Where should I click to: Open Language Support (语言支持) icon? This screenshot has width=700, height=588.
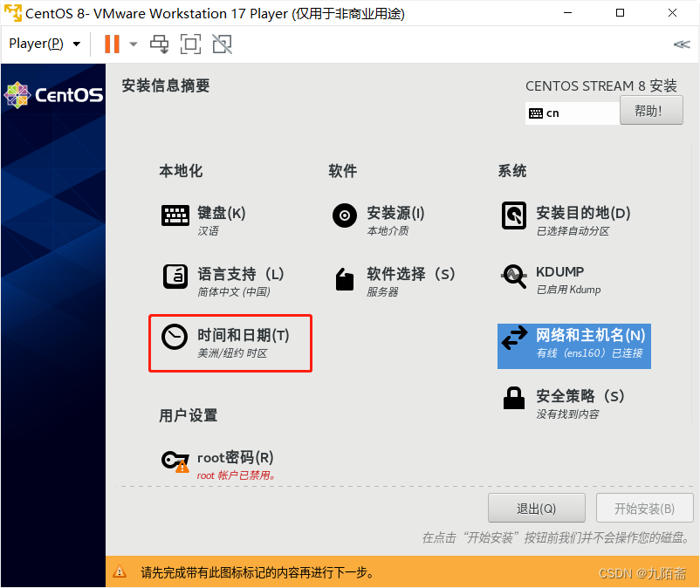tap(175, 277)
